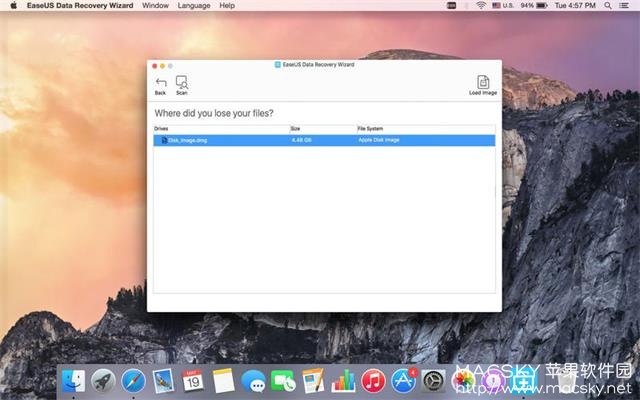Screen dimensions: 640x400
Task: Click the dark menu bar status icon left of Wi-Fi
Action: point(451,5)
